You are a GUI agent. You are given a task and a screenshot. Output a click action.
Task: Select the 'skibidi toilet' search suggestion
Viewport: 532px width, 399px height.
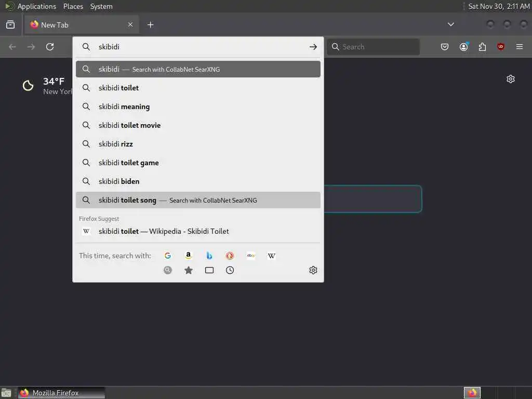coord(198,88)
